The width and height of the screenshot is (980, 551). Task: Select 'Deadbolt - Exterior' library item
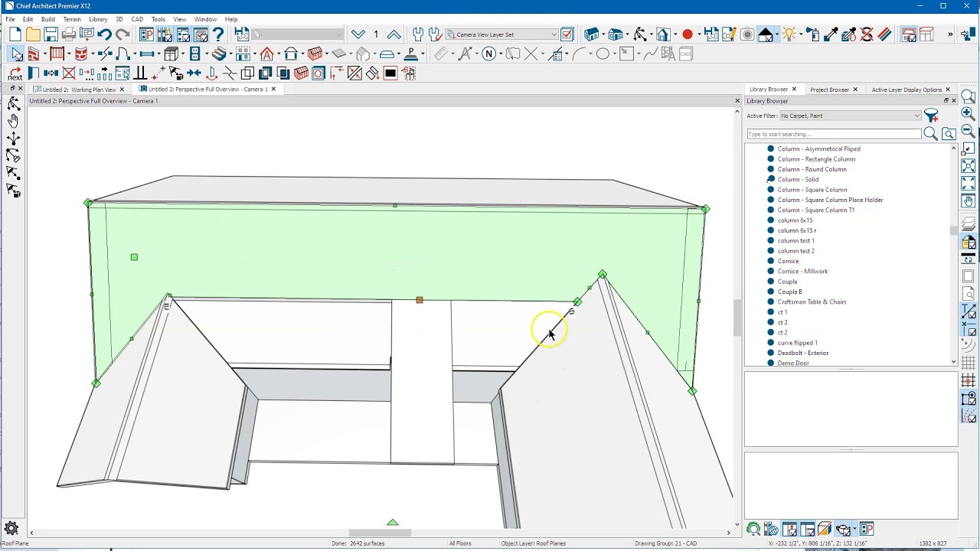pos(803,353)
